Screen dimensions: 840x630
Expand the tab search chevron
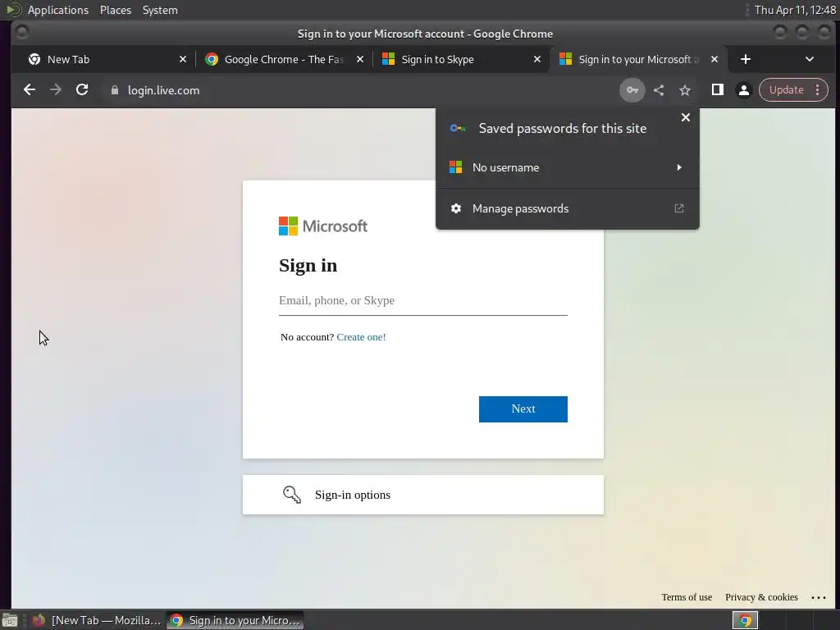[810, 59]
